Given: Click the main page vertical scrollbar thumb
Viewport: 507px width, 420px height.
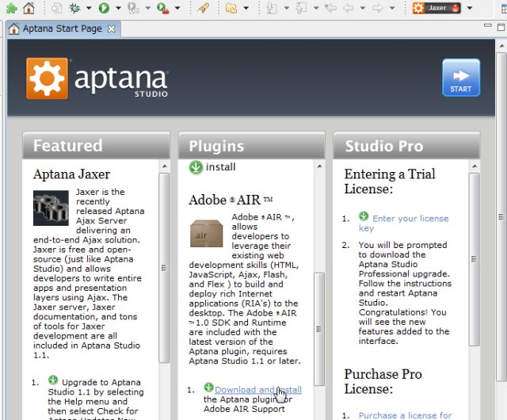Looking at the screenshot, I should pyautogui.click(x=501, y=217).
